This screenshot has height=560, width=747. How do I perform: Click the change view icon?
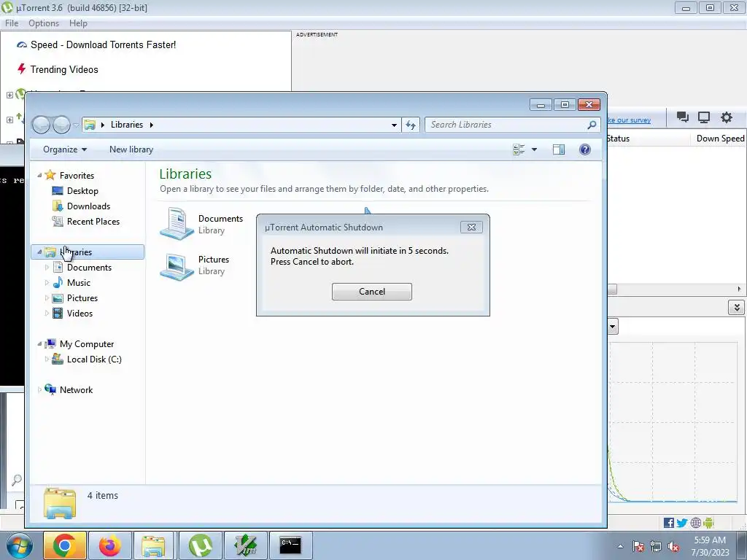519,149
